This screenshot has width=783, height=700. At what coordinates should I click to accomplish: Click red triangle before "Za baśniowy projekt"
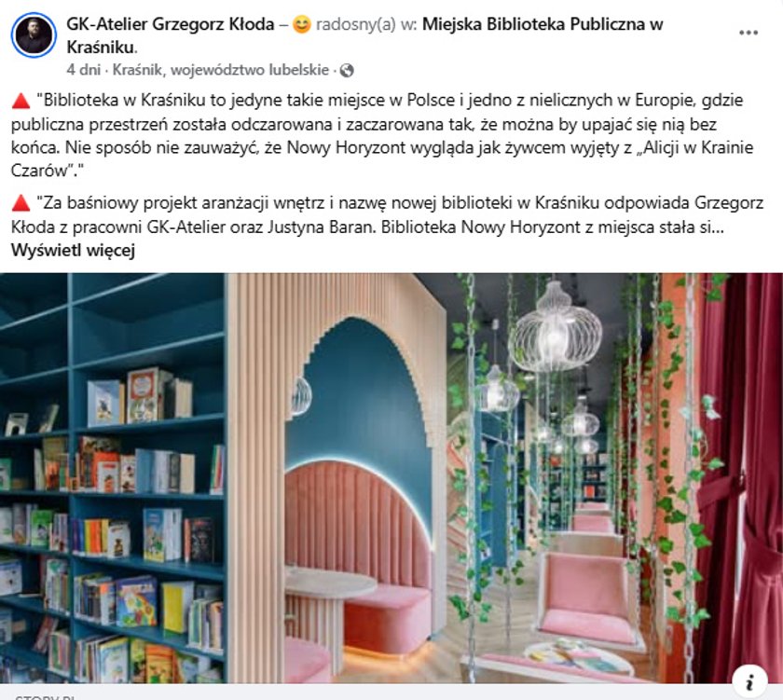tap(21, 203)
